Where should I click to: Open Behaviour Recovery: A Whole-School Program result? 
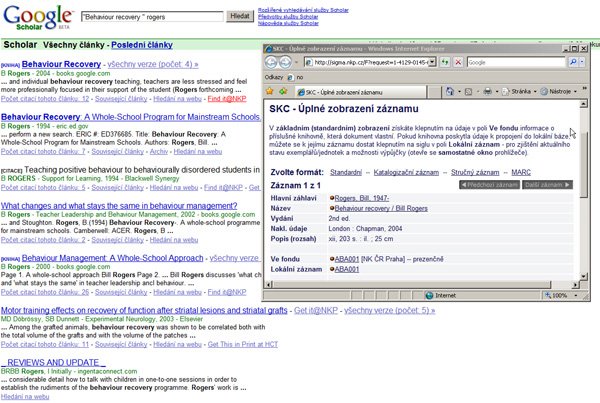pyautogui.click(x=130, y=117)
